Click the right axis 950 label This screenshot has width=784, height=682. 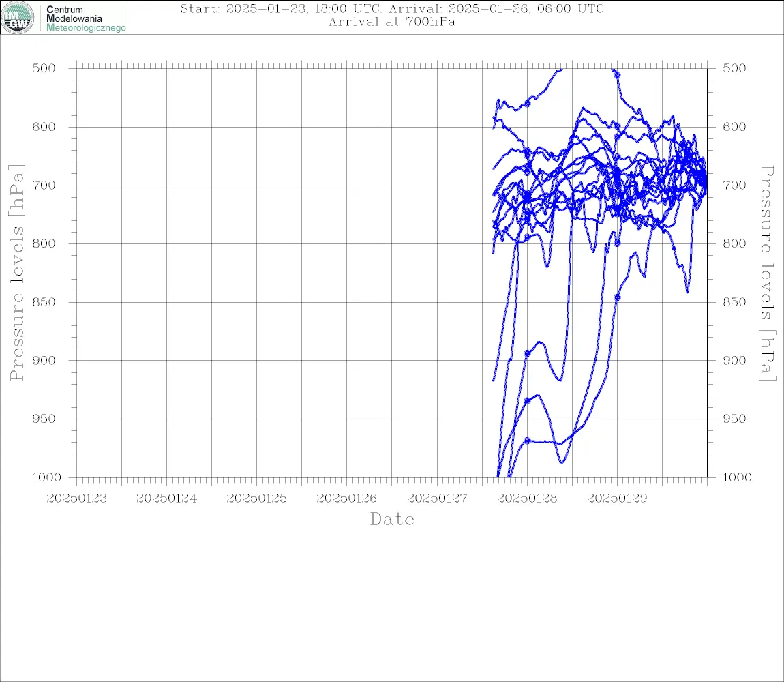[x=734, y=418]
